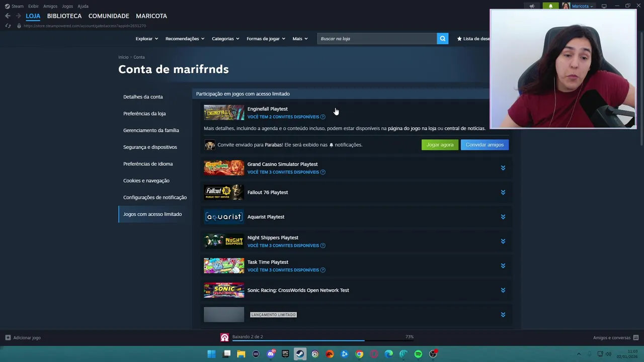Screen dimensions: 644x362
Task: Go forward with the right arrow
Action: [18, 16]
